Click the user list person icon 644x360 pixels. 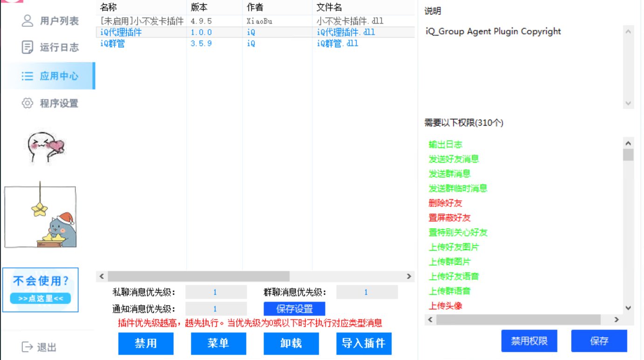[x=27, y=21]
